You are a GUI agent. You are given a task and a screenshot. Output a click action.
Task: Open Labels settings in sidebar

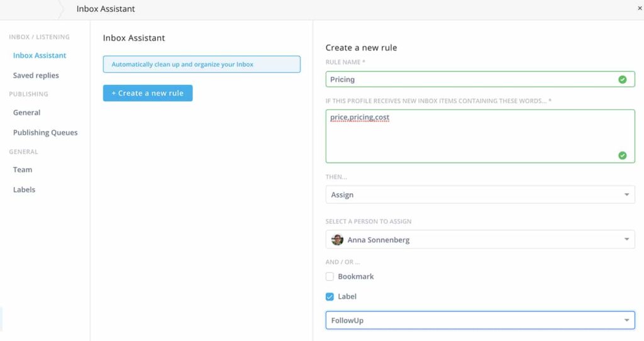(x=24, y=190)
